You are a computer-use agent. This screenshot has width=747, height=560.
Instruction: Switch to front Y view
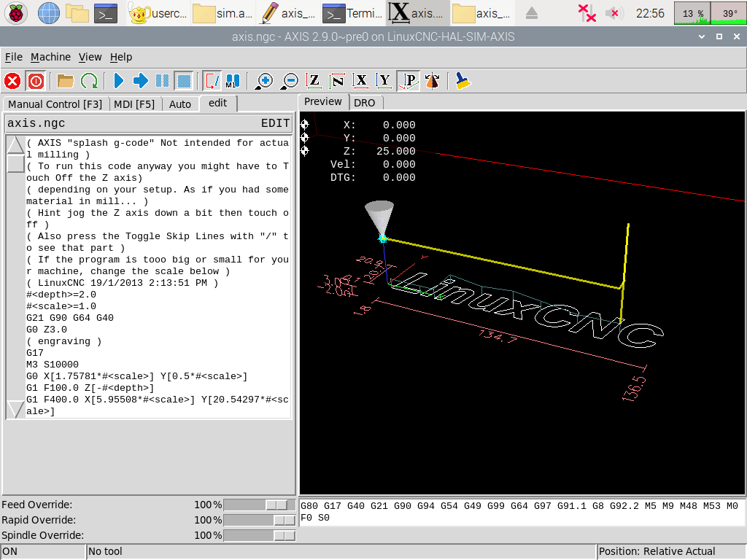[384, 81]
